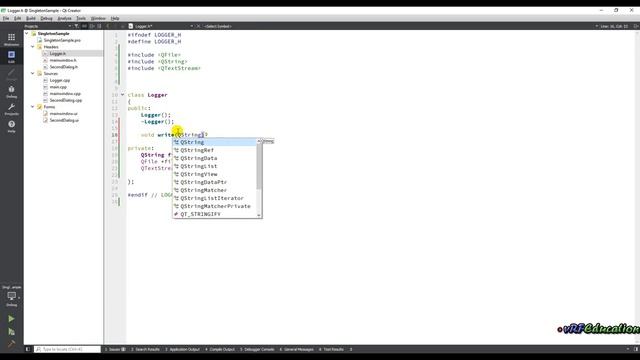Open the Logger.h open documents dropdown

tap(191, 26)
